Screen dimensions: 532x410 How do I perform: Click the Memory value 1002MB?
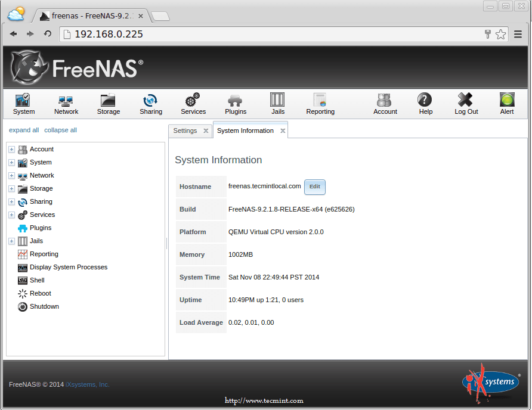pos(240,254)
